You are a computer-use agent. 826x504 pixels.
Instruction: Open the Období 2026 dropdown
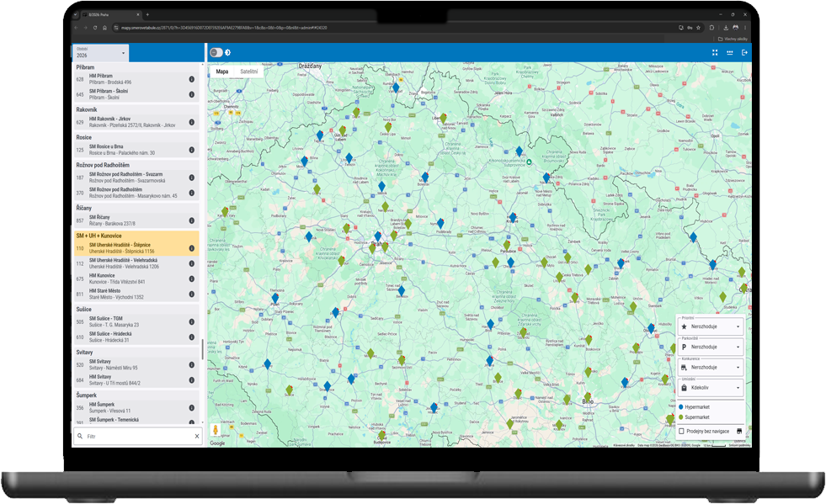tap(100, 53)
